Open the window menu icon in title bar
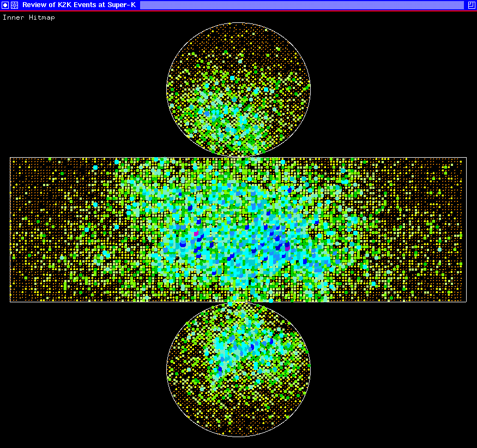Viewport: 477px width, 448px height. coord(5,5)
